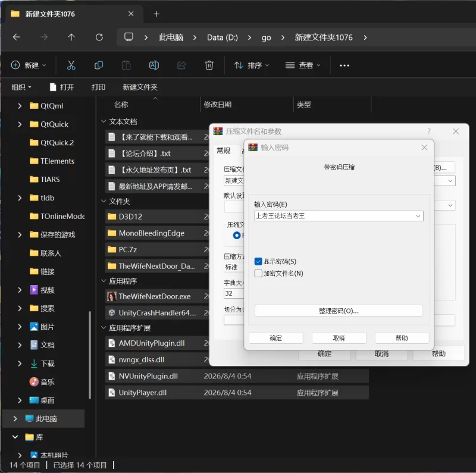Open the password history dropdown arrow
The image size is (476, 473).
click(x=418, y=216)
